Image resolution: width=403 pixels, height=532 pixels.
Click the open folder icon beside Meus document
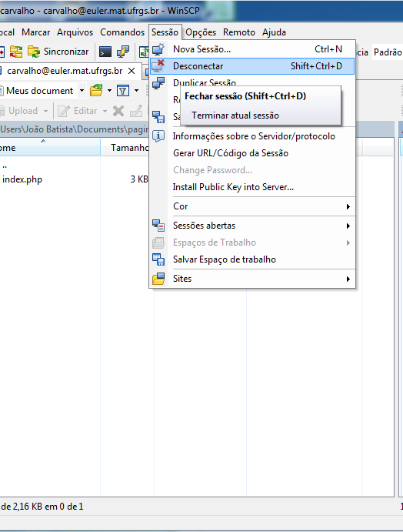coord(96,91)
